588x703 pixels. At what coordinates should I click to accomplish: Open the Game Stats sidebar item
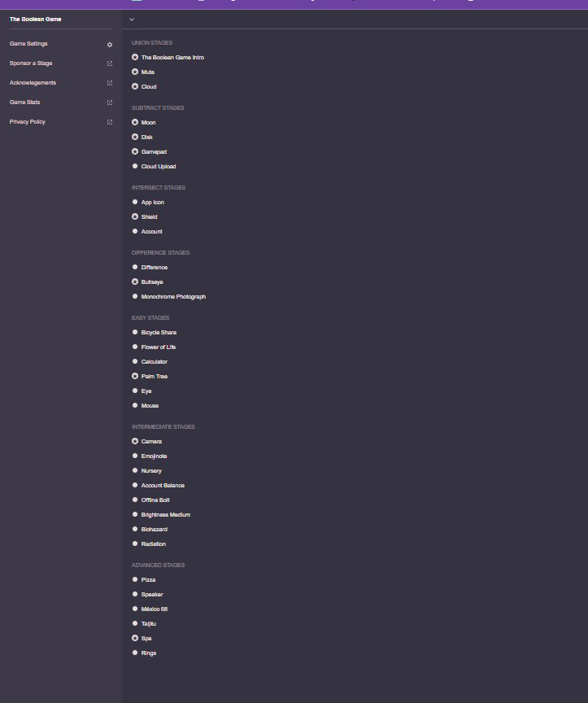(x=24, y=103)
